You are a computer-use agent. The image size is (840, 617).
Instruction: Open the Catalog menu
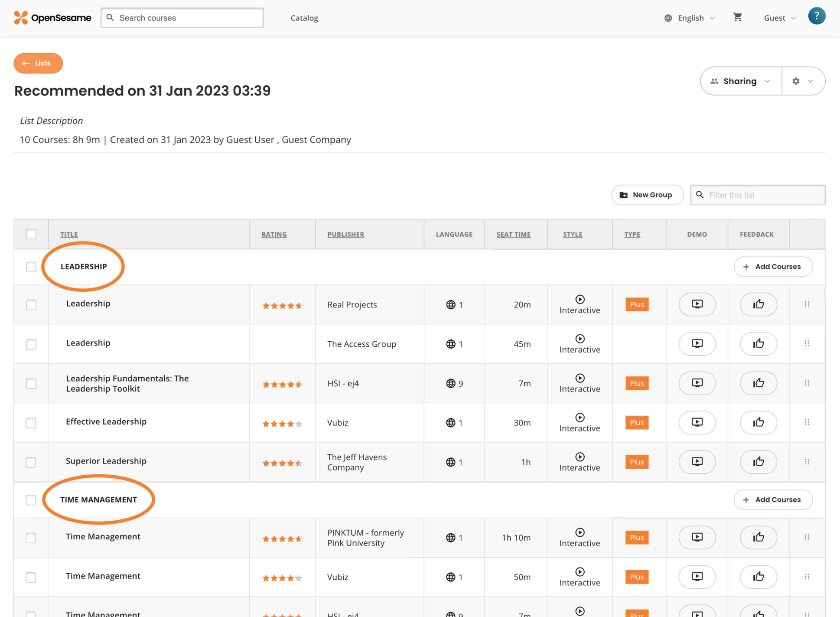pyautogui.click(x=304, y=18)
